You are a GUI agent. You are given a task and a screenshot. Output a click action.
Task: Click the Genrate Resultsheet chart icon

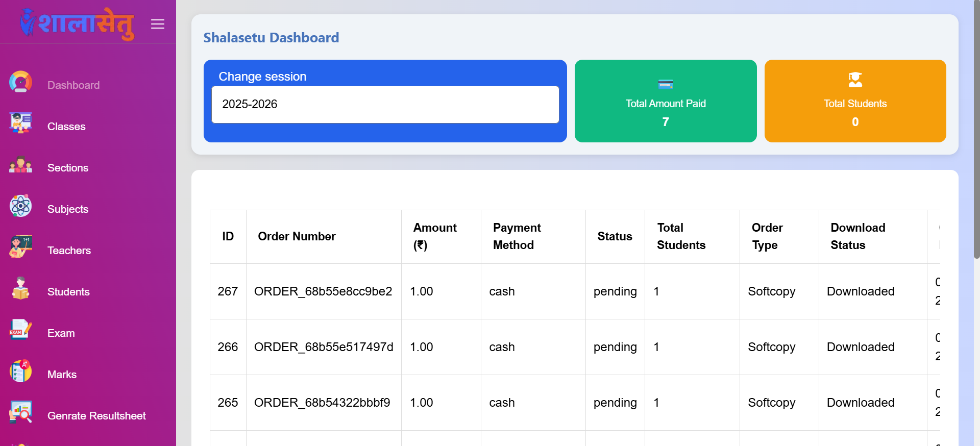20,413
